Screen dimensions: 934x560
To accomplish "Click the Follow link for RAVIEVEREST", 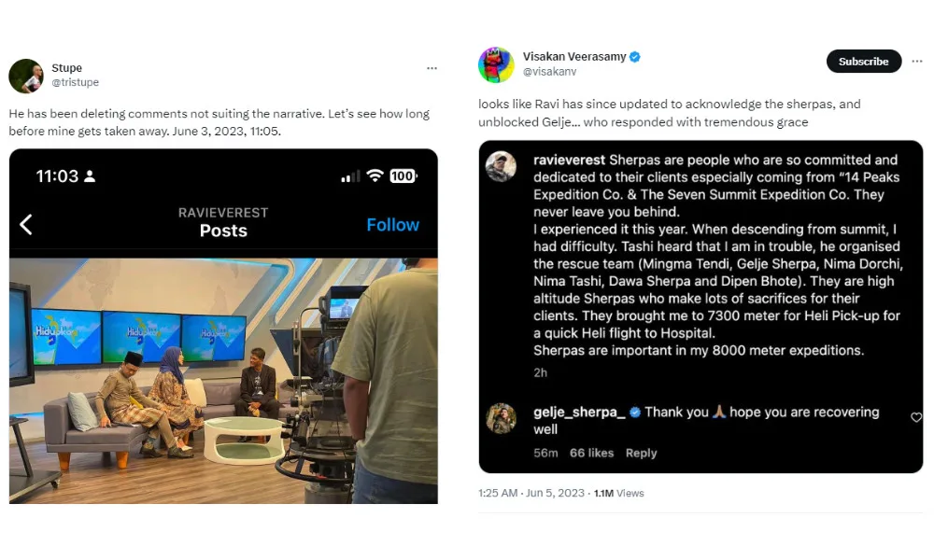I will point(392,225).
